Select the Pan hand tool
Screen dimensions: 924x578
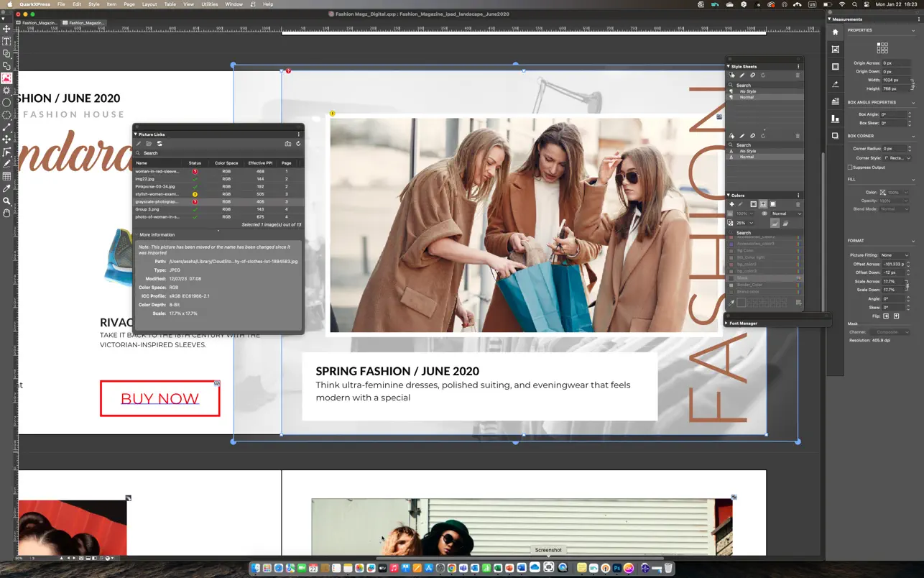[6, 213]
